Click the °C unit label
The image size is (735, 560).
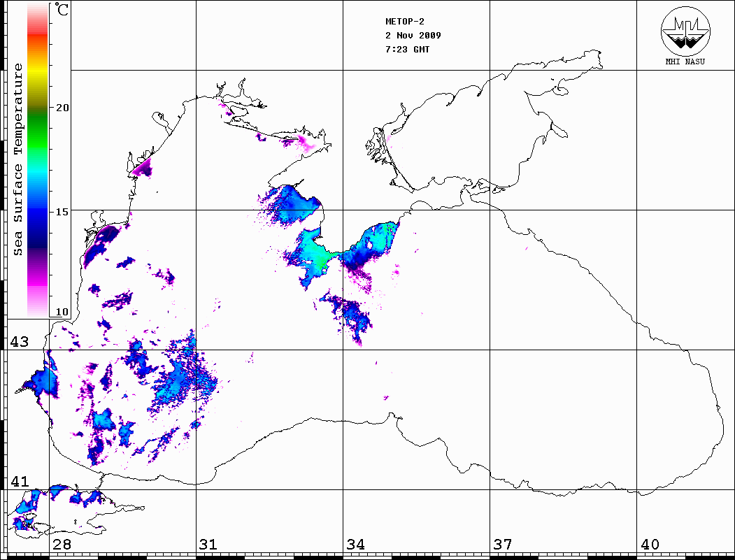click(x=62, y=9)
